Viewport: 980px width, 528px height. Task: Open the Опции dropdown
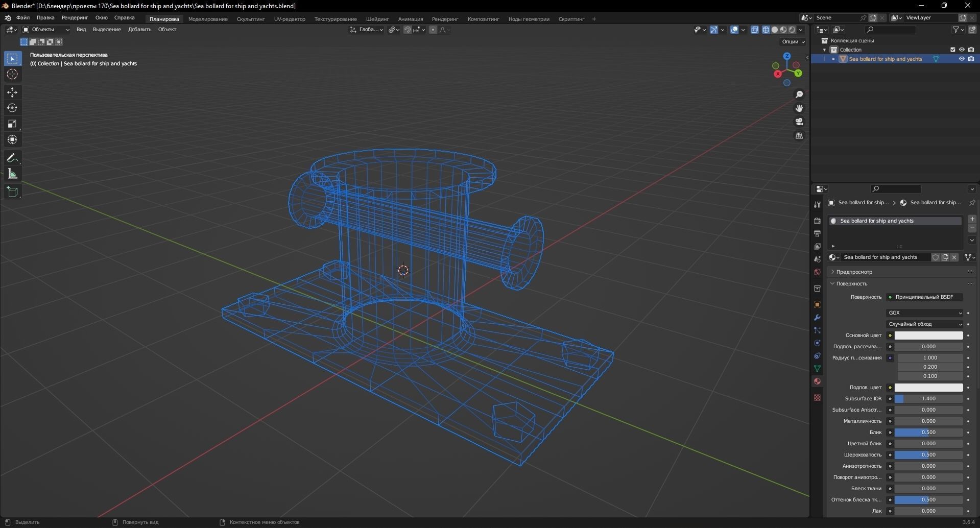(793, 42)
